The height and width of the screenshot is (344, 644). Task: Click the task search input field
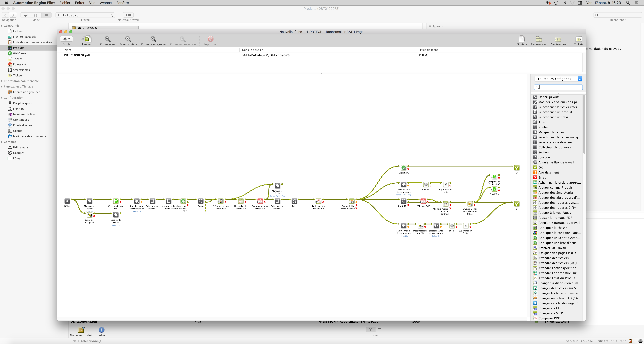(x=560, y=87)
